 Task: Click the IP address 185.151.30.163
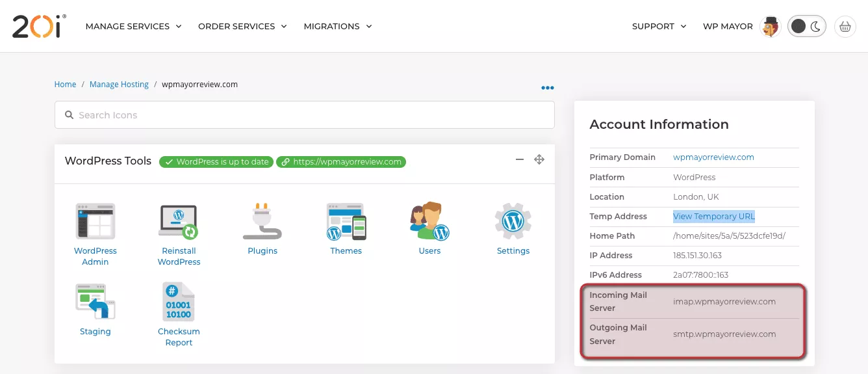point(697,255)
